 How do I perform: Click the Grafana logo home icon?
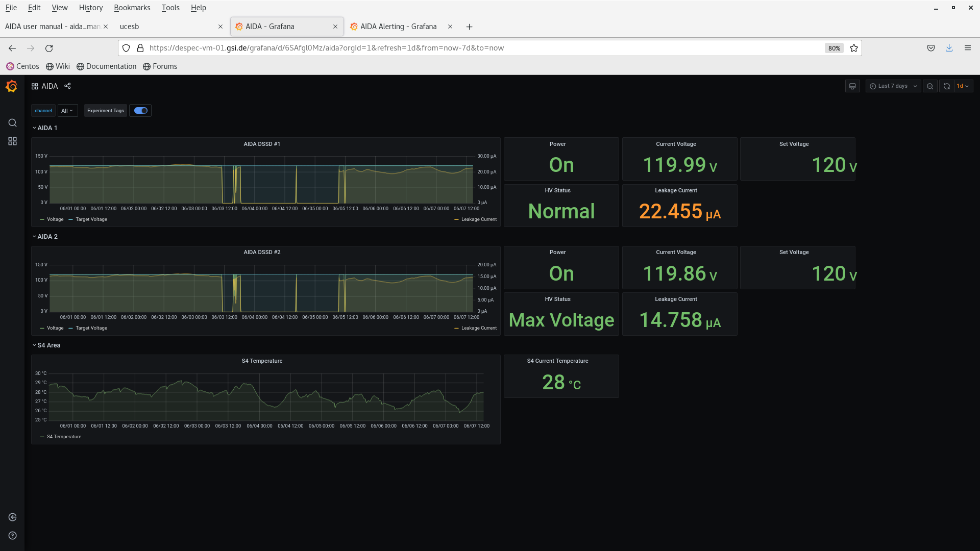(12, 86)
